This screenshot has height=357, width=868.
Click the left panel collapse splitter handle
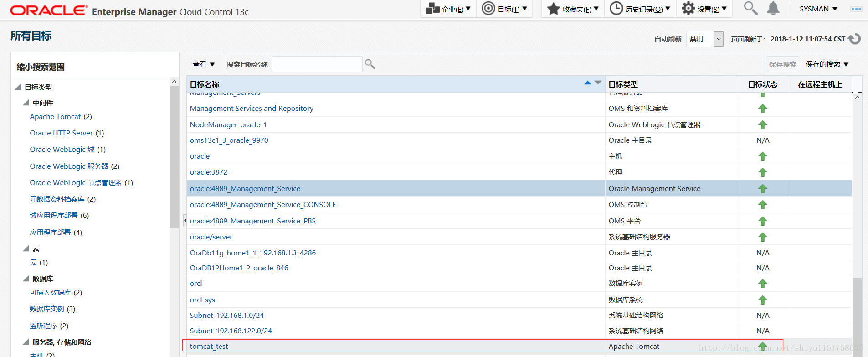tap(185, 221)
